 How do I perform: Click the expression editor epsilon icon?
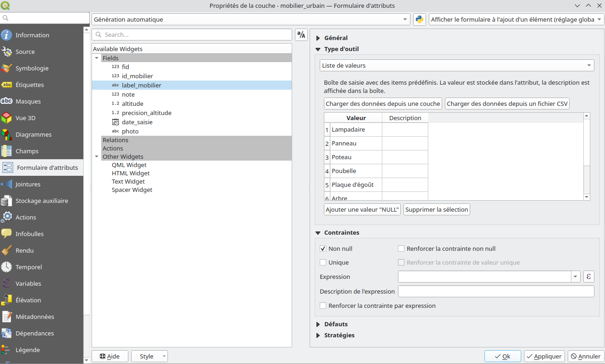588,277
